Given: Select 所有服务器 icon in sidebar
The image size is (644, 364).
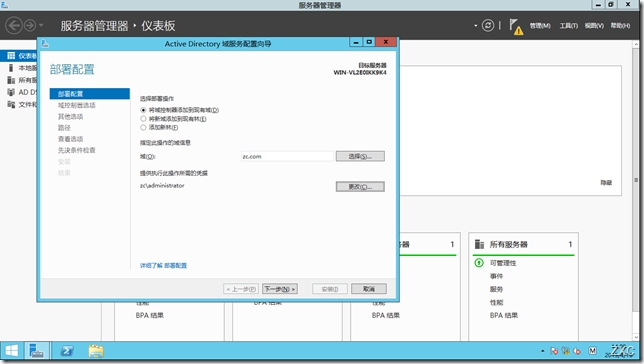Looking at the screenshot, I should [x=11, y=80].
